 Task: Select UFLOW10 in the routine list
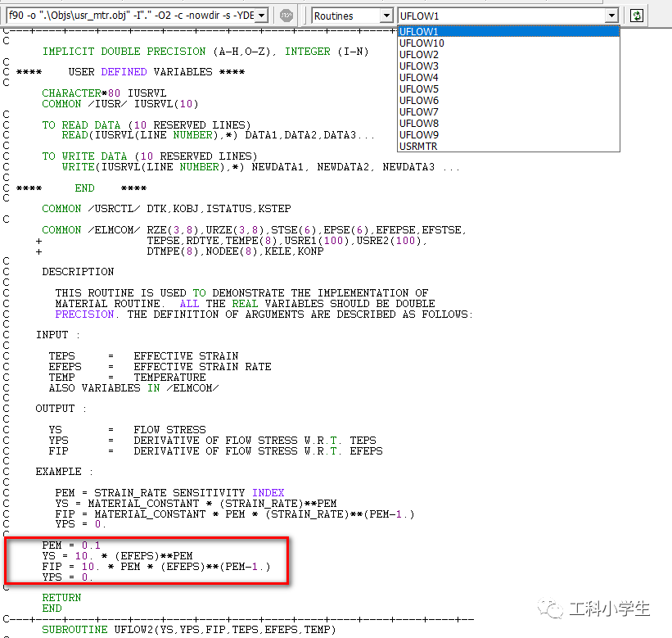click(508, 43)
